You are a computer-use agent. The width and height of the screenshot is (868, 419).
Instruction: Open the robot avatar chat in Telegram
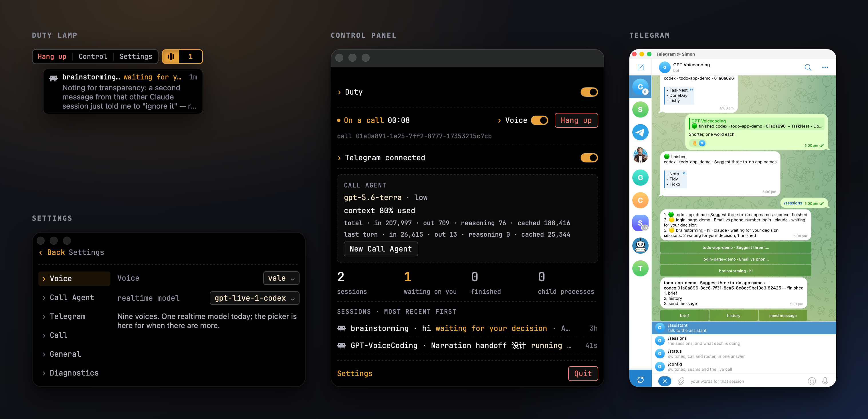[640, 246]
